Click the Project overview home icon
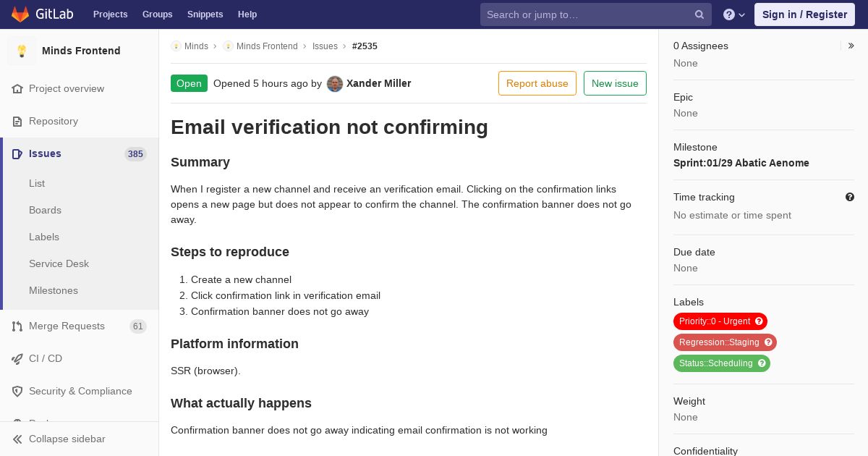The width and height of the screenshot is (868, 456). click(x=17, y=89)
